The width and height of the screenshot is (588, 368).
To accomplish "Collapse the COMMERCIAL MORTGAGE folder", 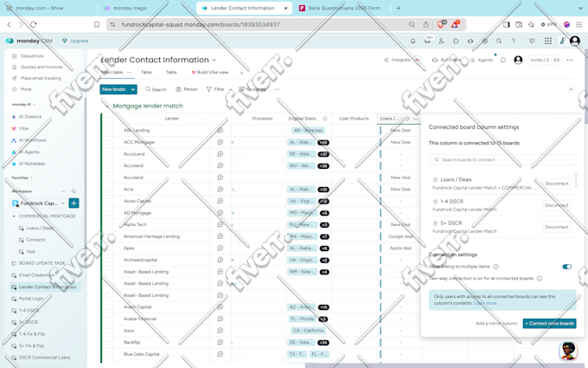I will (x=14, y=216).
